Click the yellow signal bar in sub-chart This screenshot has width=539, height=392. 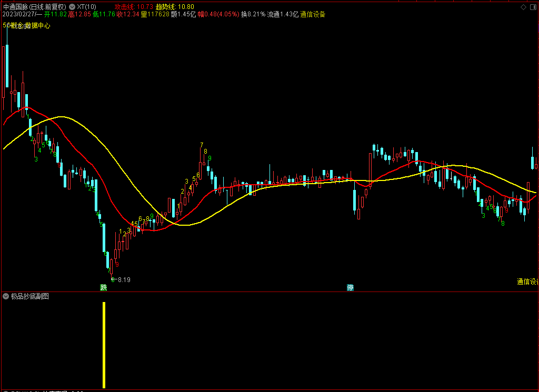[104, 345]
